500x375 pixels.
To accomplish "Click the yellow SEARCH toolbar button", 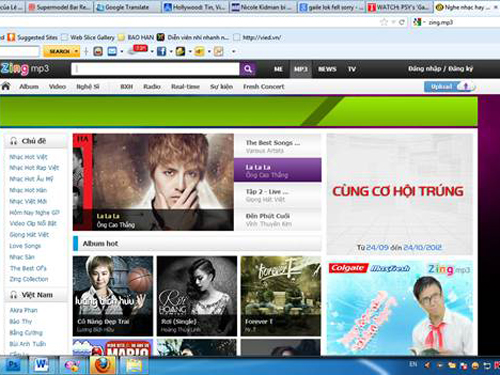I will (62, 51).
